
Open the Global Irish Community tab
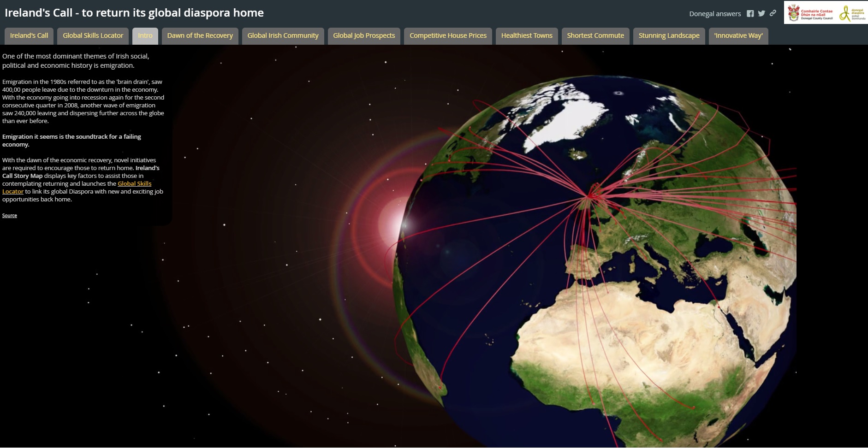click(x=283, y=36)
